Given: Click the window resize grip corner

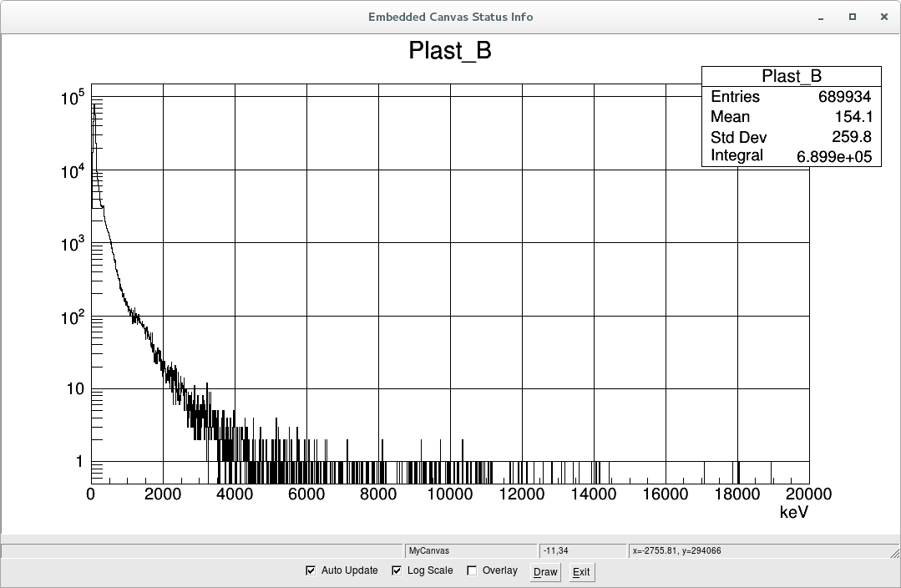Looking at the screenshot, I should click(x=894, y=552).
